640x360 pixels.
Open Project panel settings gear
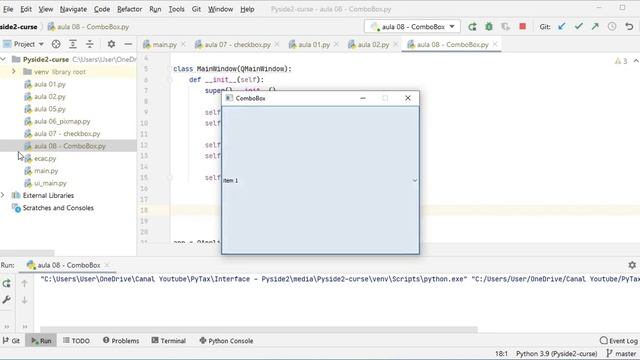click(111, 44)
